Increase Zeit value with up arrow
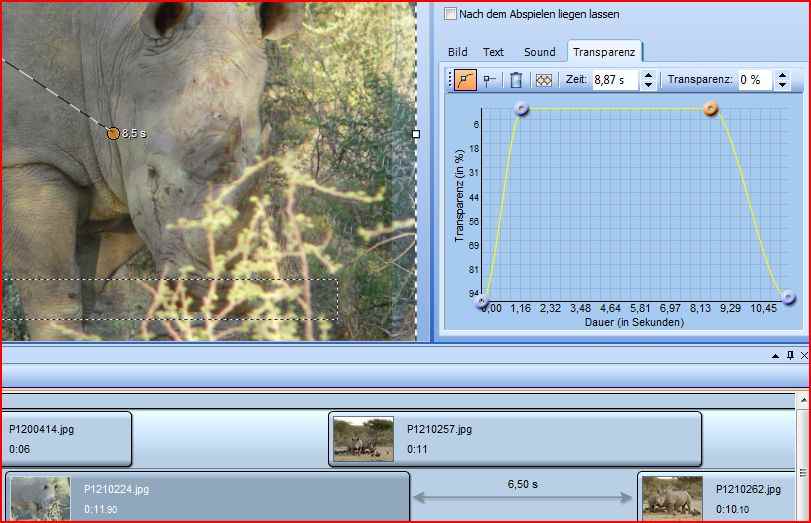The width and height of the screenshot is (811, 523). tap(649, 75)
